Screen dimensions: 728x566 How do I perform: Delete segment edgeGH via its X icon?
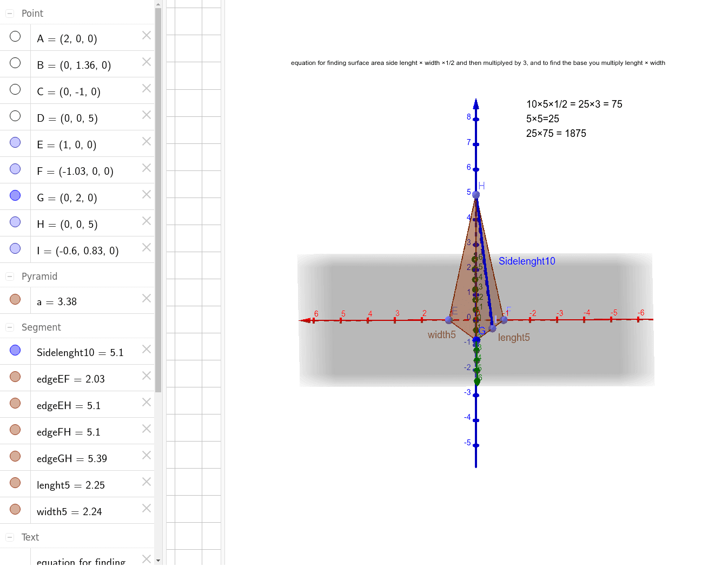click(146, 455)
